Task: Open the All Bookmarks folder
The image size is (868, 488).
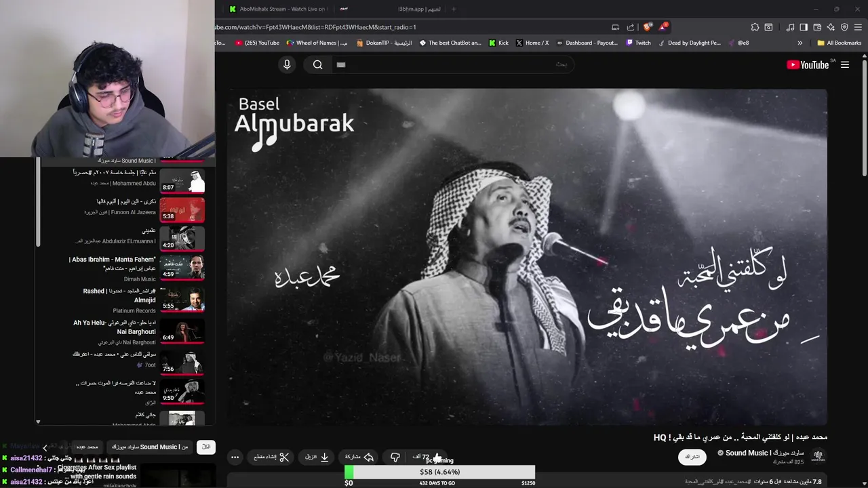Action: click(839, 43)
